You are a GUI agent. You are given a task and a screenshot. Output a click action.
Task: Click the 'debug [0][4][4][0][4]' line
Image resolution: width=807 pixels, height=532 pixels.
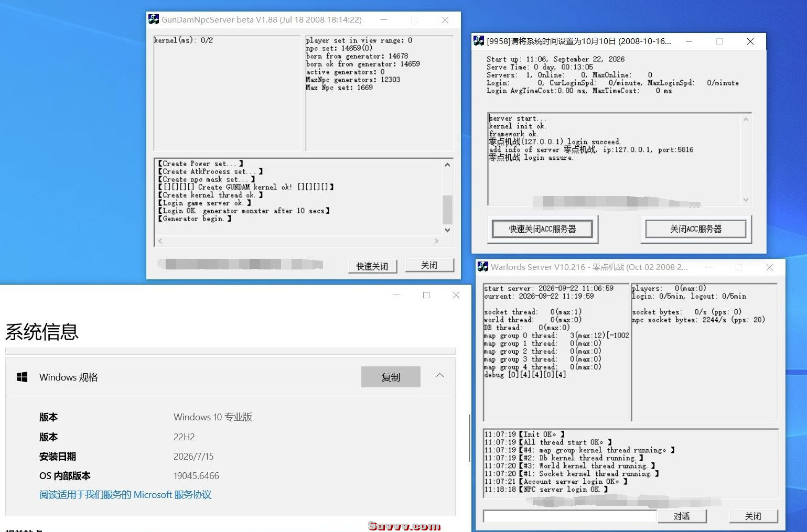click(525, 375)
